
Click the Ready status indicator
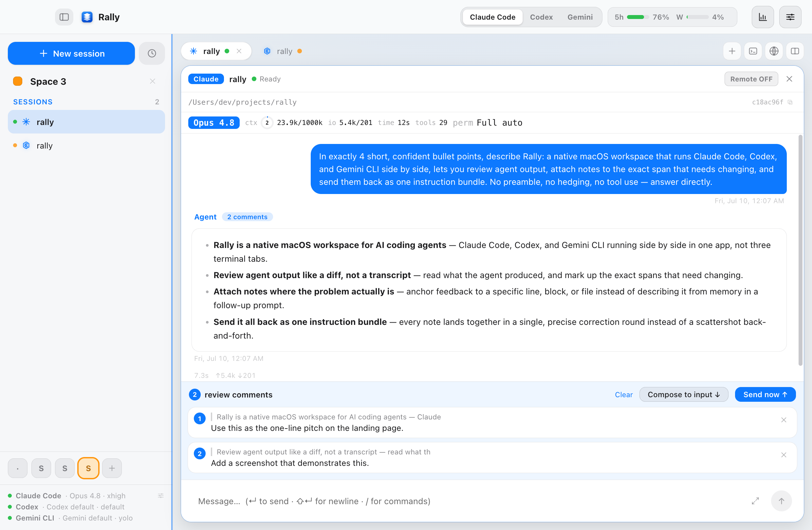(x=266, y=79)
